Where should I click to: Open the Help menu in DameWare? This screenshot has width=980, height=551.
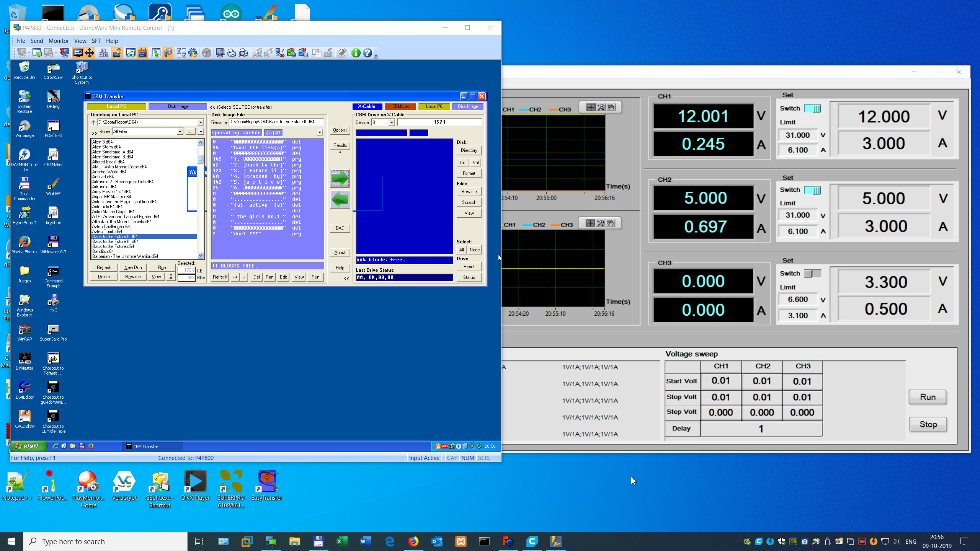[112, 41]
